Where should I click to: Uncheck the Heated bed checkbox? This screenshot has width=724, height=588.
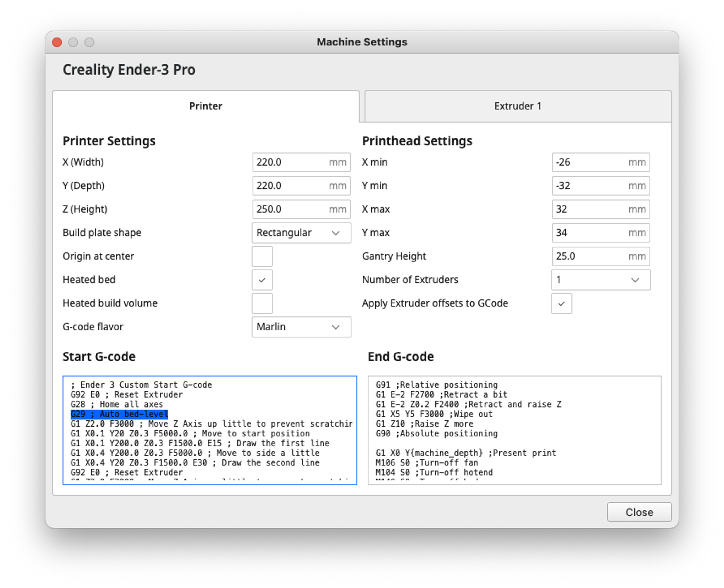pos(262,280)
